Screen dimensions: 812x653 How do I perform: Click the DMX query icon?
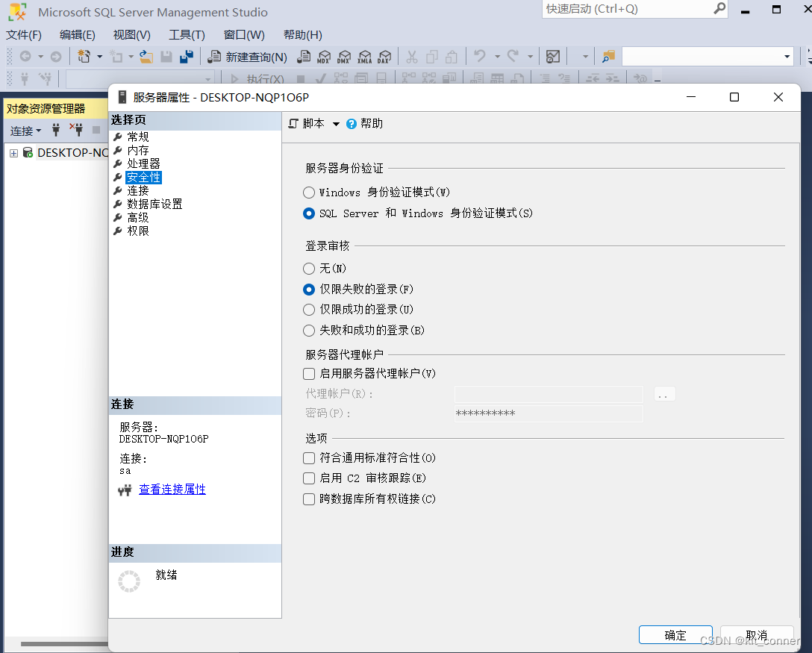coord(344,57)
